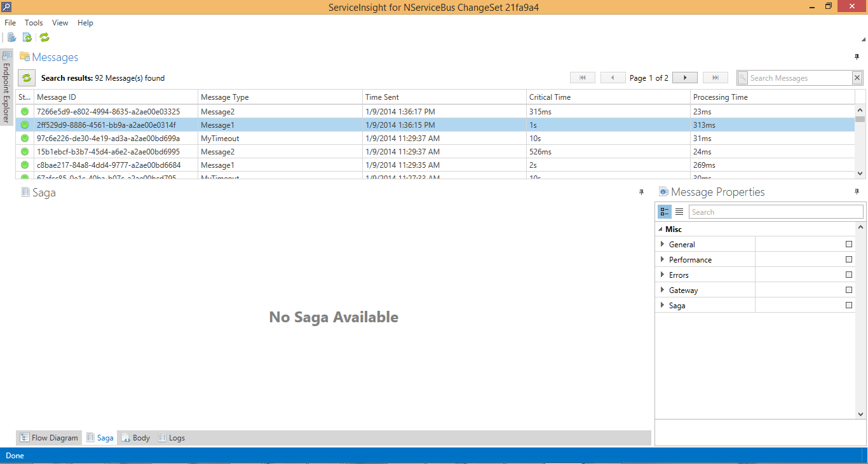
Task: Collapse the Misc category
Action: pyautogui.click(x=660, y=229)
